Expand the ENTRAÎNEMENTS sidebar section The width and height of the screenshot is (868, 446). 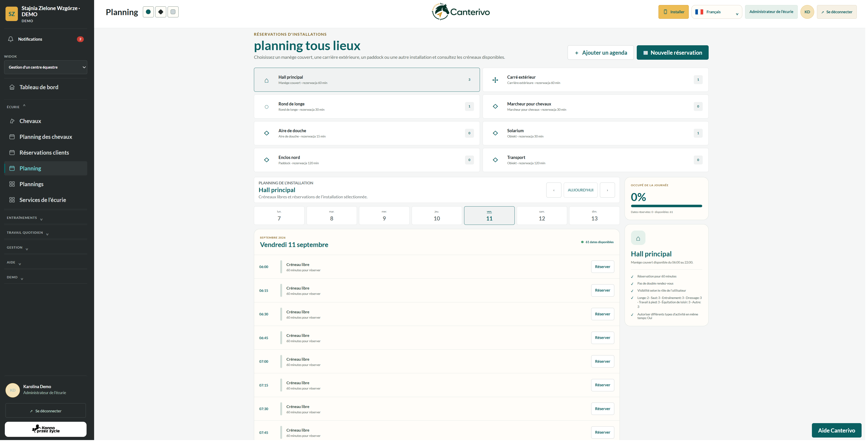24,218
